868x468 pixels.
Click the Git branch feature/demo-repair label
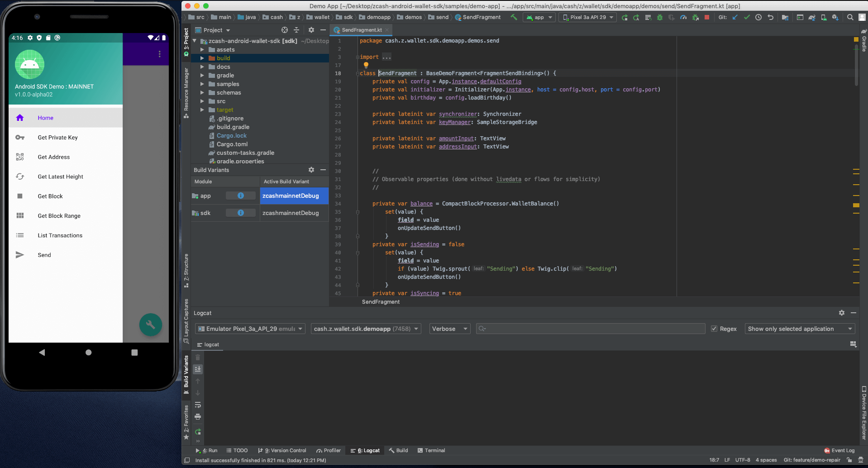(812, 460)
